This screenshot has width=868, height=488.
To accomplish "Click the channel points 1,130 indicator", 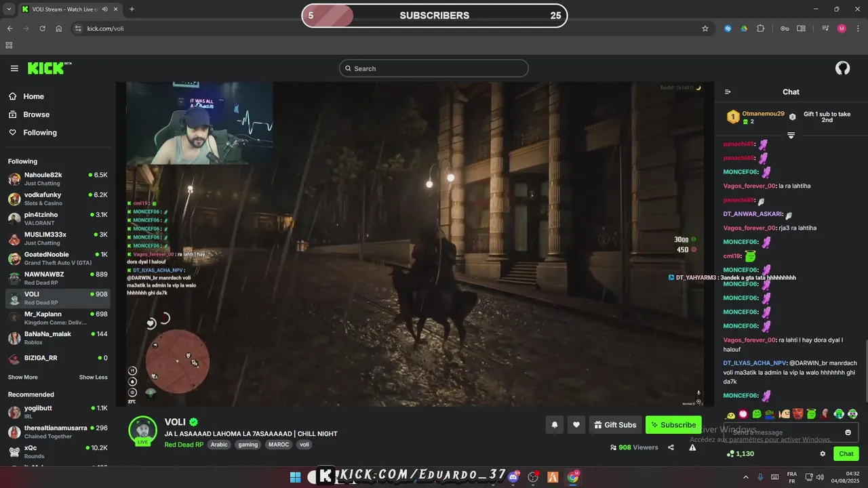I will [741, 453].
